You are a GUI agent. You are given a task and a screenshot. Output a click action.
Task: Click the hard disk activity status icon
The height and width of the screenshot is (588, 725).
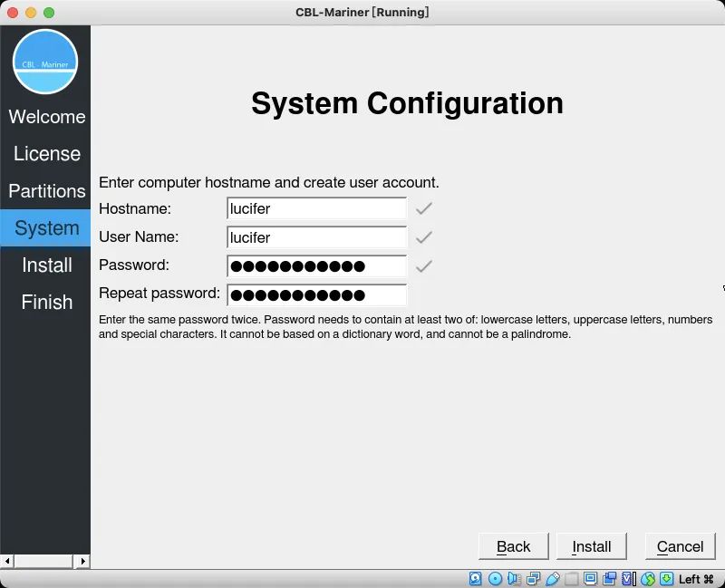[475, 578]
